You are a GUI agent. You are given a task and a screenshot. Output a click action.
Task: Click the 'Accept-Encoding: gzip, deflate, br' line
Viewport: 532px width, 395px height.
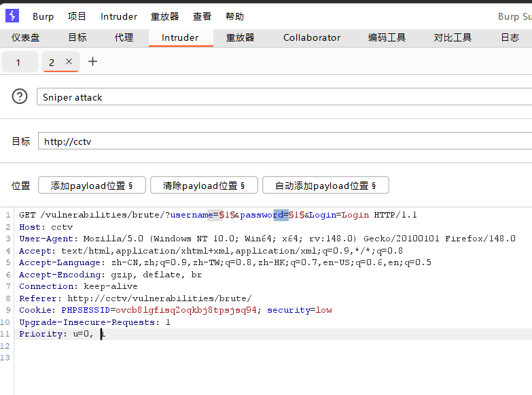(x=111, y=275)
